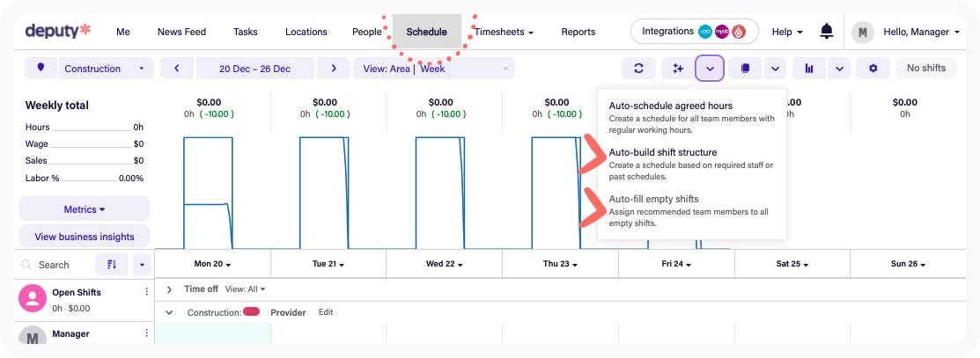Open the Construction location dropdown

coord(104,69)
